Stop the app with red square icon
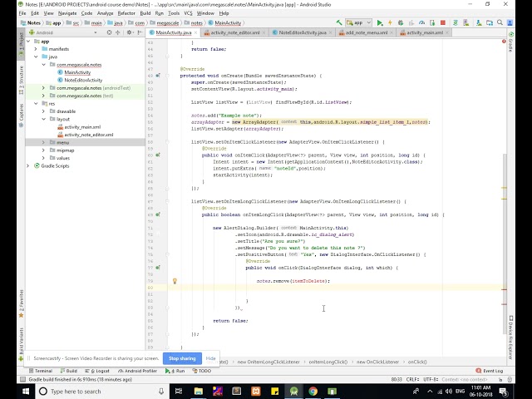The image size is (532, 399). (x=443, y=22)
